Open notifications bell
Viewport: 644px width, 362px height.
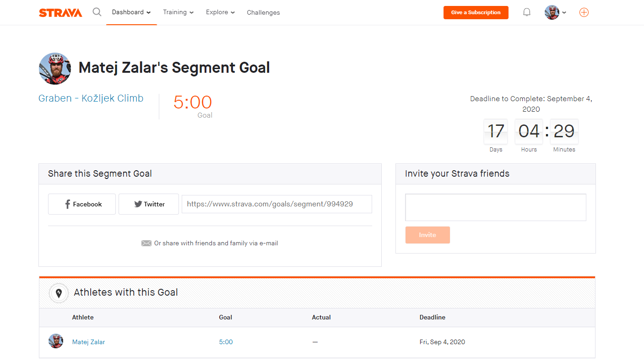pos(527,12)
